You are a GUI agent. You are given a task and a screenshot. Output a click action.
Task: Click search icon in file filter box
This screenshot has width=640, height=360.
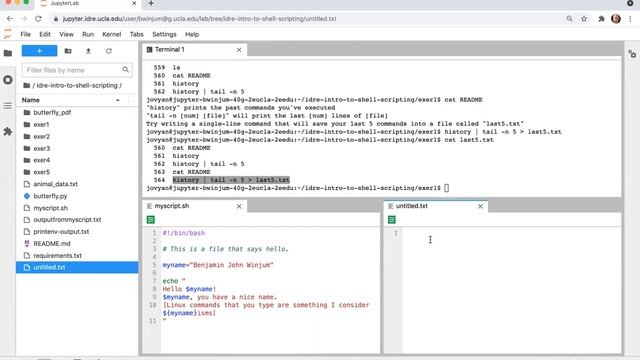pos(125,70)
